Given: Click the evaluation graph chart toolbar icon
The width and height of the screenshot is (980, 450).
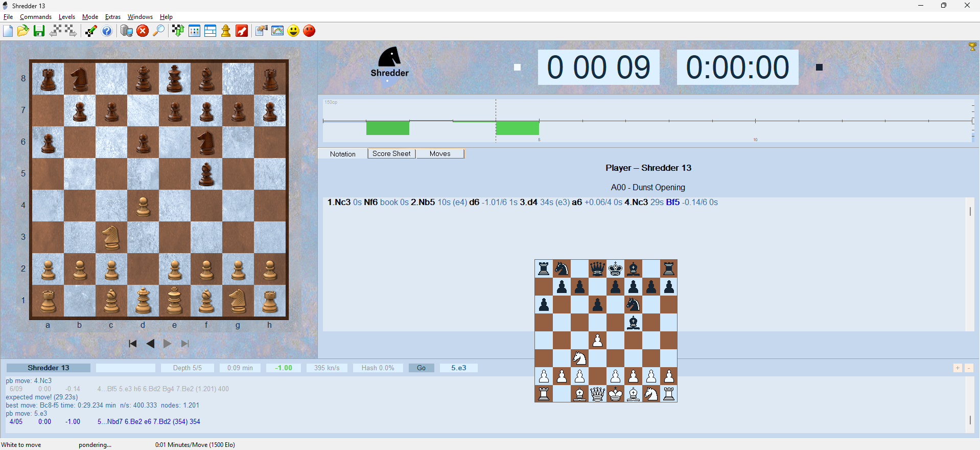Looking at the screenshot, I should (277, 31).
